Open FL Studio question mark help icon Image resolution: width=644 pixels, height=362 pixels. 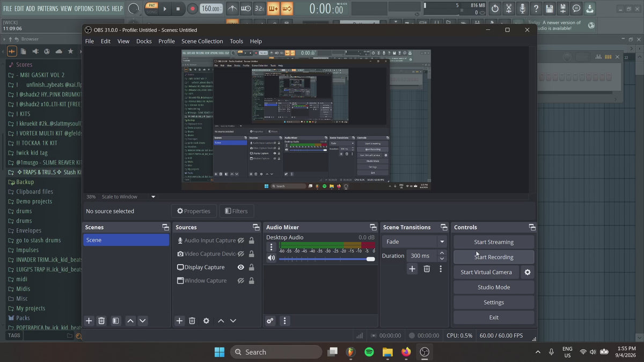coord(536,9)
